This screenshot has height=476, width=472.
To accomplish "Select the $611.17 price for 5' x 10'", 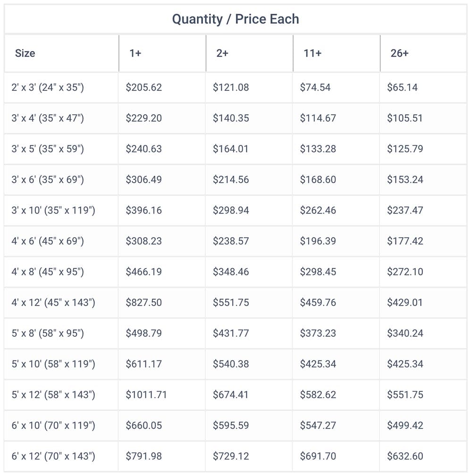I will coord(144,364).
